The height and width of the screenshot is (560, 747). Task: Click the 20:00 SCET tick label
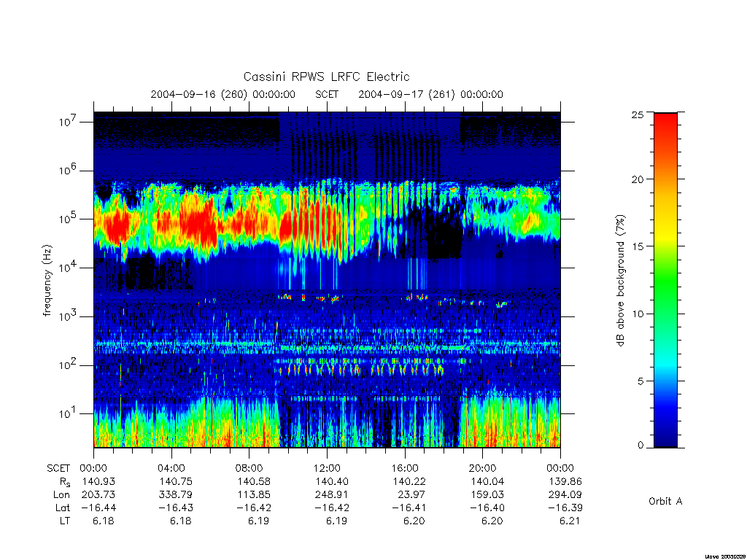(482, 468)
